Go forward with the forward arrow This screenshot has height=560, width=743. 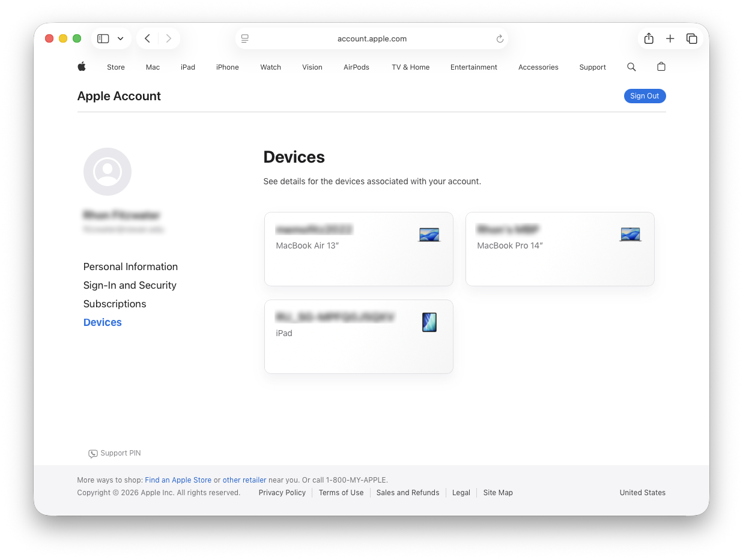169,38
